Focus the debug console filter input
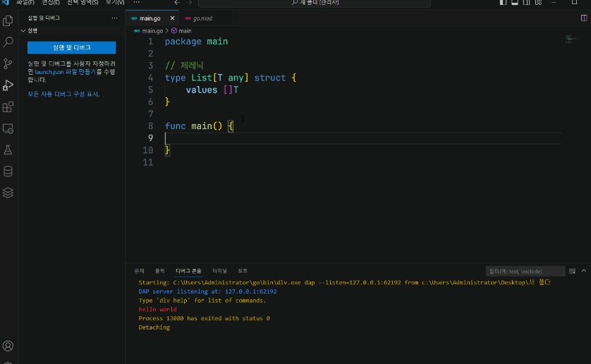Screen dimensions: 591x364 [525, 271]
